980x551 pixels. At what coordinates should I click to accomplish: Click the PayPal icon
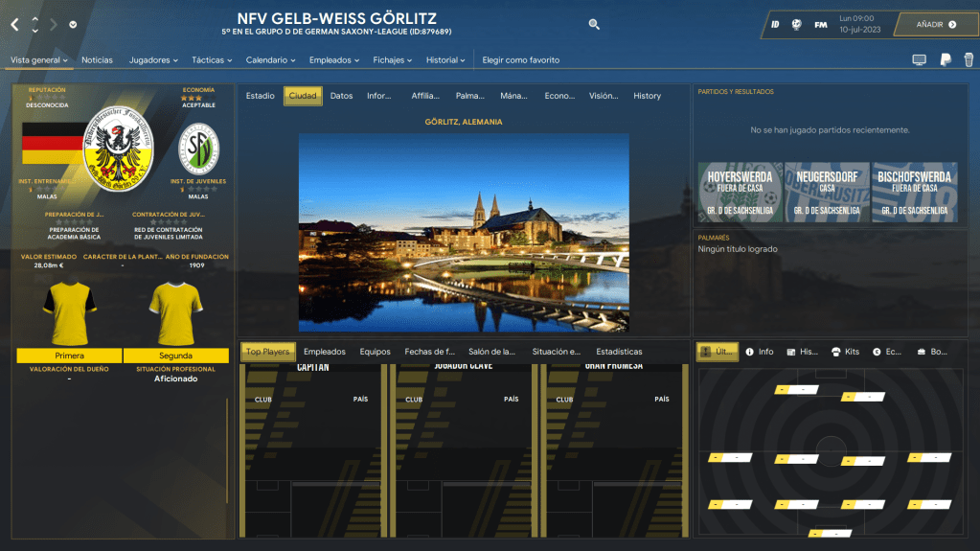pos(945,60)
